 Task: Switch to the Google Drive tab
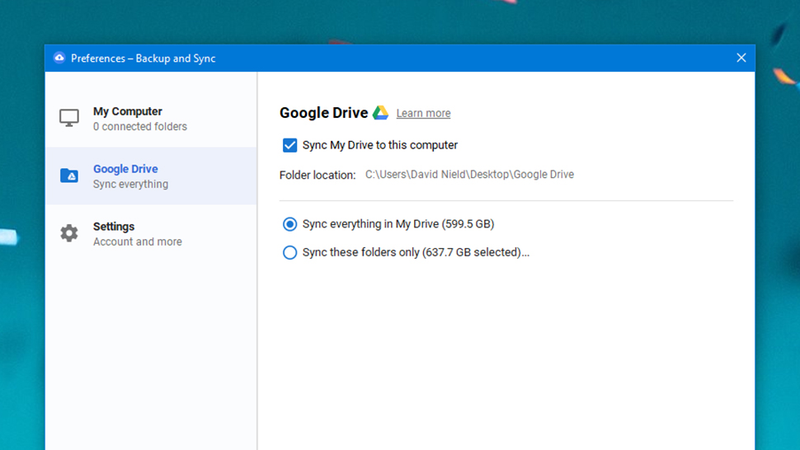click(151, 176)
